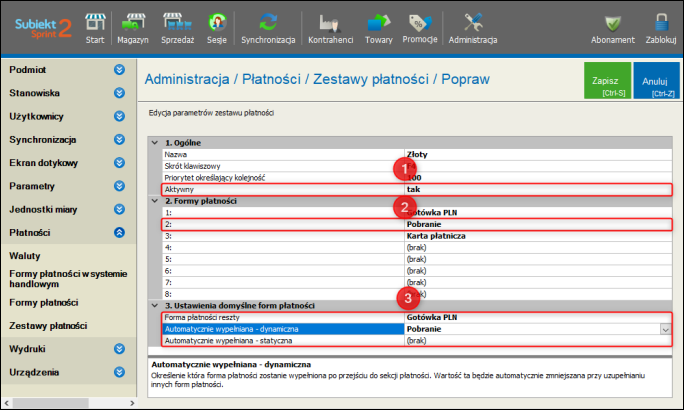Viewport: 684px width, 410px height.
Task: Select Zestawy płatności in the sidebar
Action: click(x=48, y=326)
